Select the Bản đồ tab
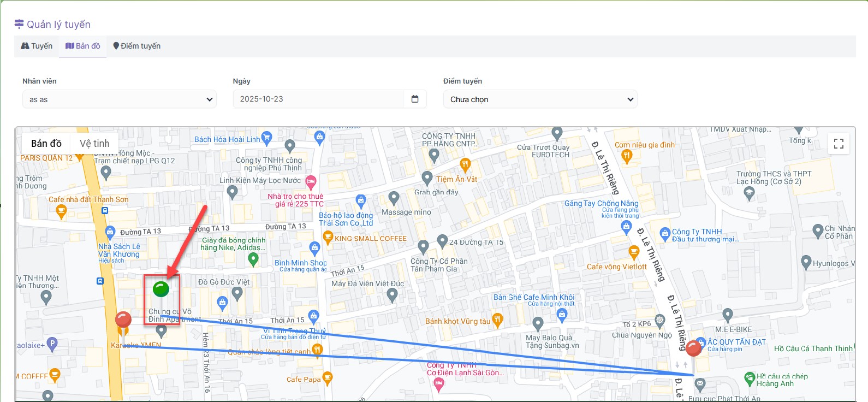The image size is (868, 402). tap(83, 46)
